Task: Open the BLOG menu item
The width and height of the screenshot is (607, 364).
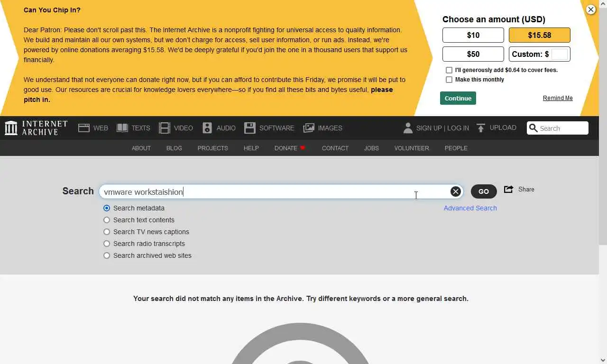Action: click(174, 148)
